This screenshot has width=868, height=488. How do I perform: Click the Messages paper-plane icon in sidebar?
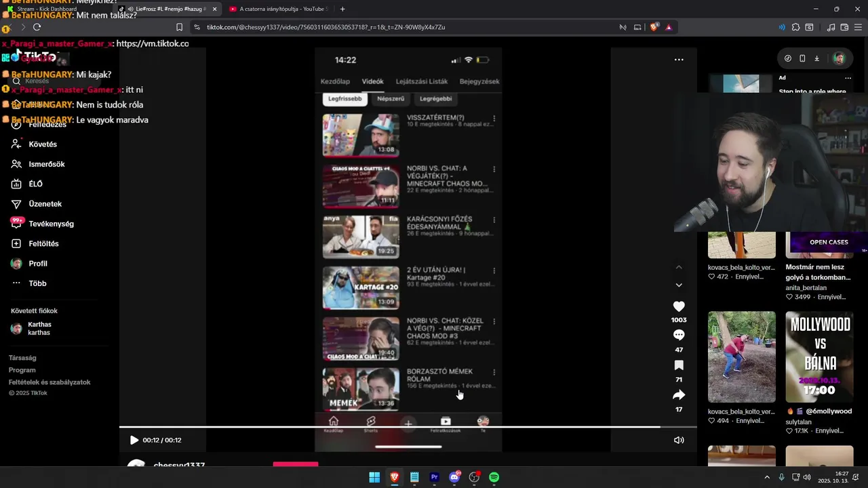pyautogui.click(x=16, y=204)
